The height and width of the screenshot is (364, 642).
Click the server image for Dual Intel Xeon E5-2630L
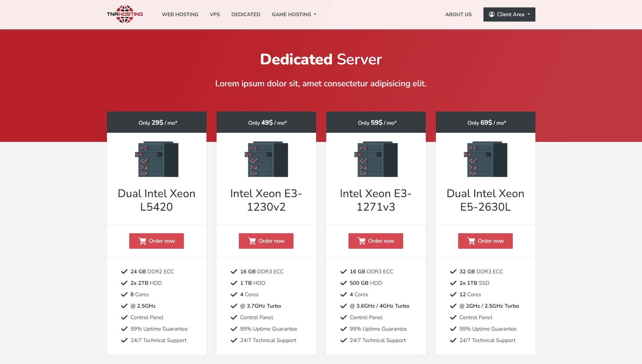coord(485,159)
